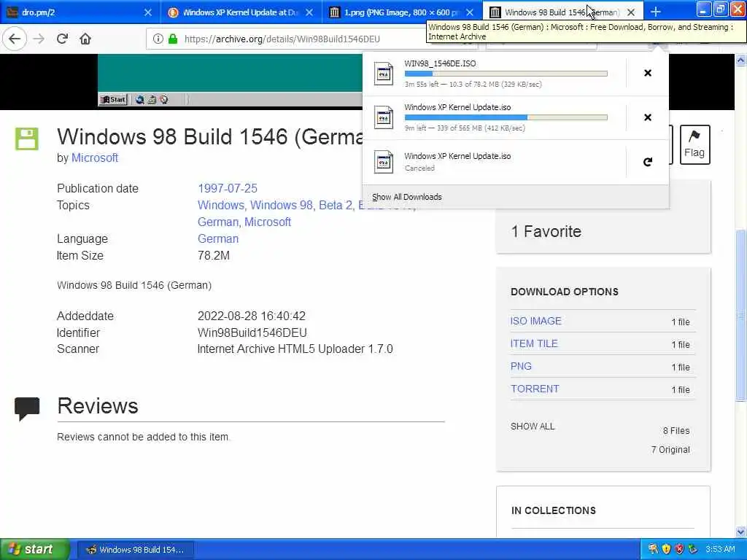747x560 pixels.
Task: Close the Windows 98 Build 1546 tab
Action: (631, 12)
